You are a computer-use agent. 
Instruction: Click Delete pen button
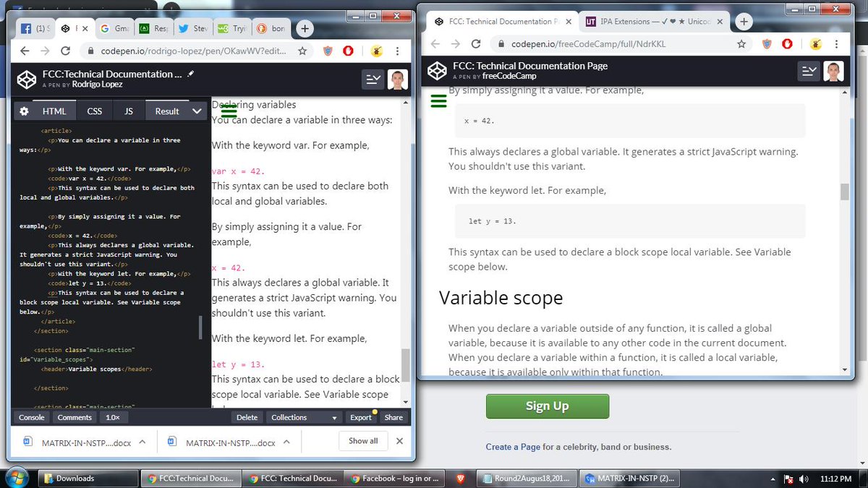tap(247, 417)
